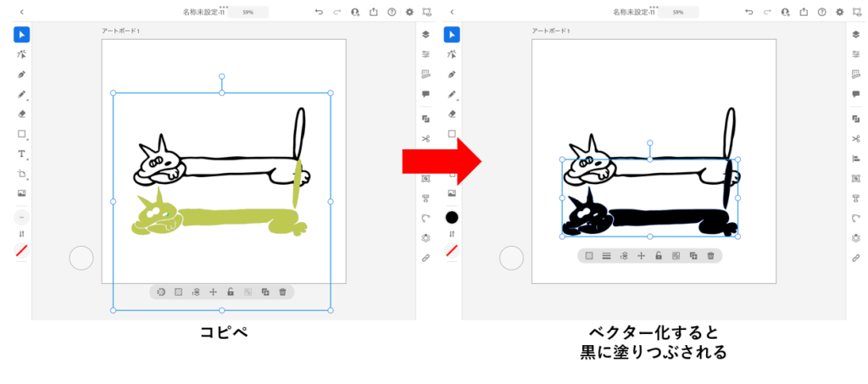Click the アートボード1 label in left screenshot
The image size is (868, 384).
120,31
